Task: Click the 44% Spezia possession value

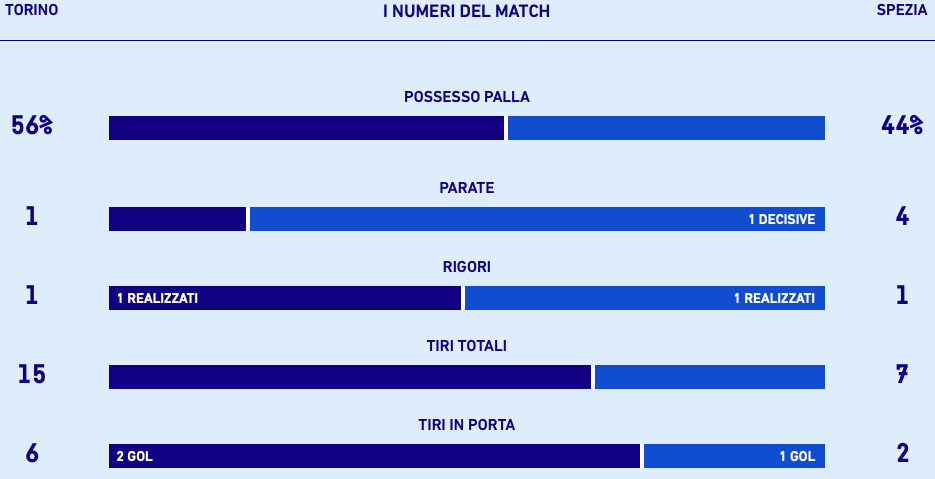Action: pos(902,126)
